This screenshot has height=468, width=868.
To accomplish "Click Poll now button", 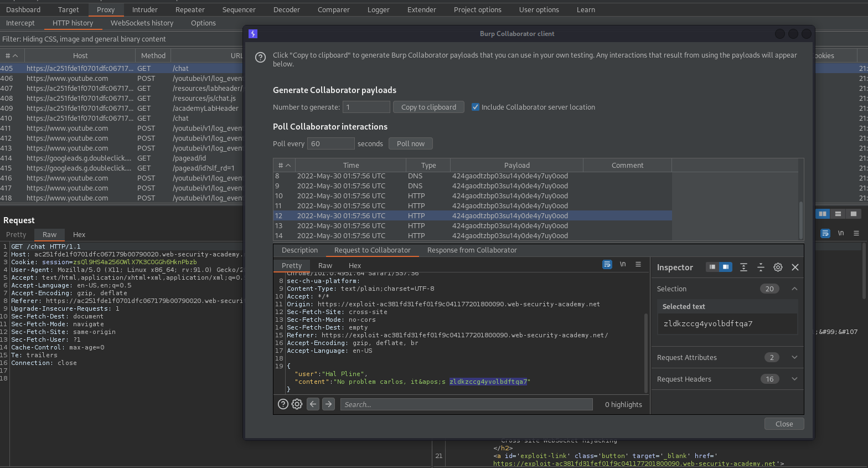I will point(411,143).
